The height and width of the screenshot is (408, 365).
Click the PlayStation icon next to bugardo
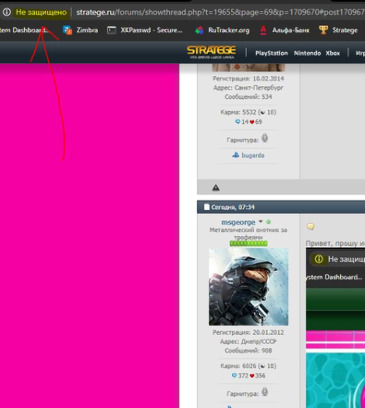pyautogui.click(x=236, y=155)
